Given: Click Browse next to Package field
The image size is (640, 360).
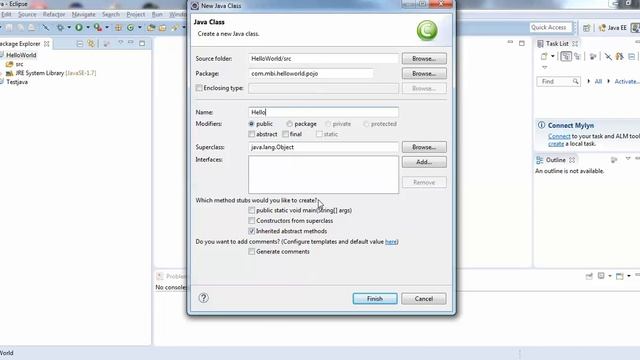Looking at the screenshot, I should [424, 73].
